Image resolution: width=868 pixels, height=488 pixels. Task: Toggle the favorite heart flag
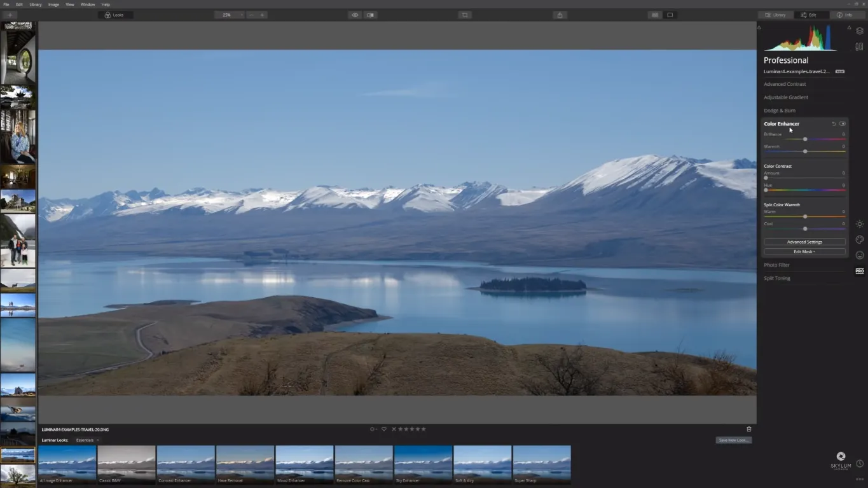click(x=383, y=429)
